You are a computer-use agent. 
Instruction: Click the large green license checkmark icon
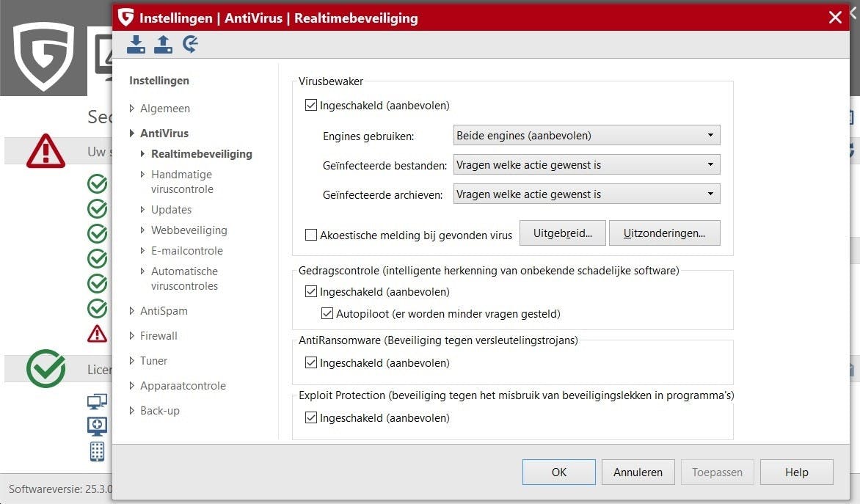click(45, 368)
